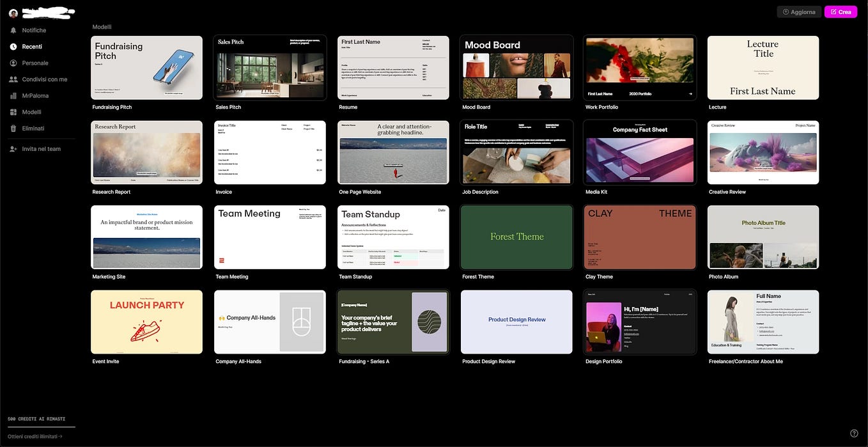Click the Team Standup caption label

[355, 277]
